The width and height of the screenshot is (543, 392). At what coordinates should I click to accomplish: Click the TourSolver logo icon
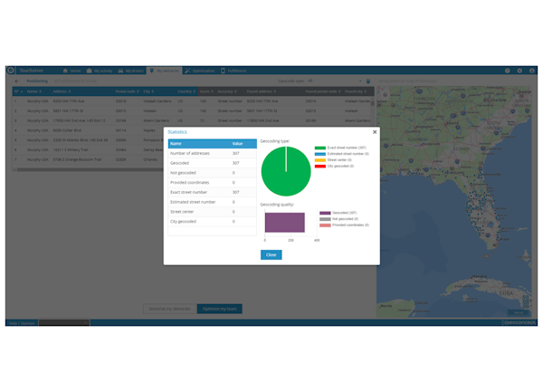(11, 70)
